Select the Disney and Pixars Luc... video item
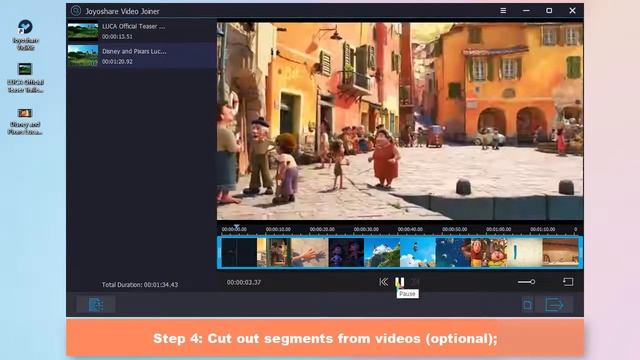The height and width of the screenshot is (360, 640). (142, 56)
